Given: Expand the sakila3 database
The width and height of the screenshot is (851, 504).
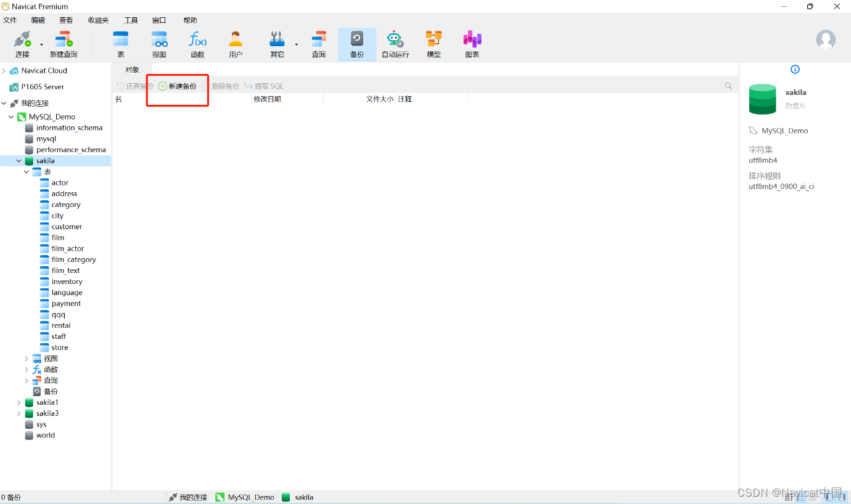Looking at the screenshot, I should pos(19,413).
